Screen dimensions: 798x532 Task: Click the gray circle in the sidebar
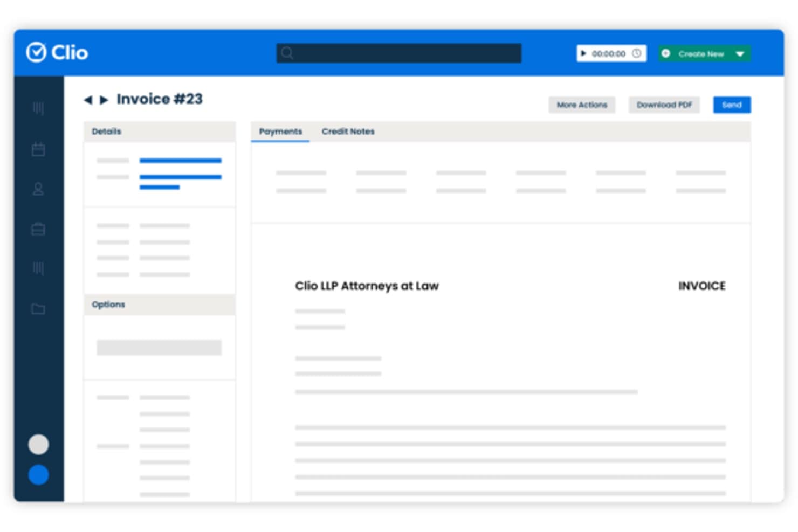(38, 445)
